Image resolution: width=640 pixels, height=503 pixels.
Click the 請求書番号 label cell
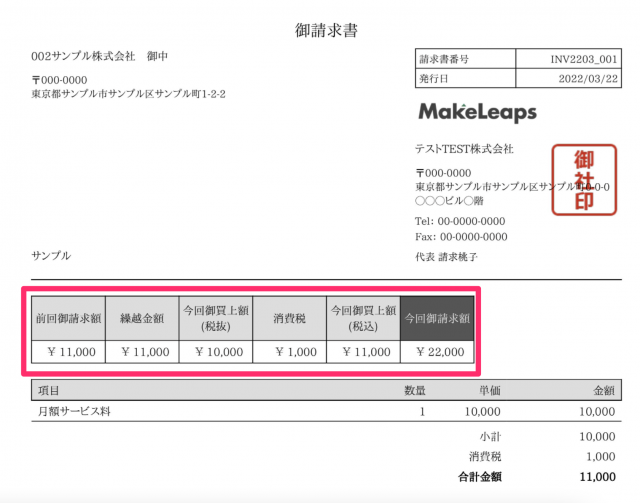[446, 59]
